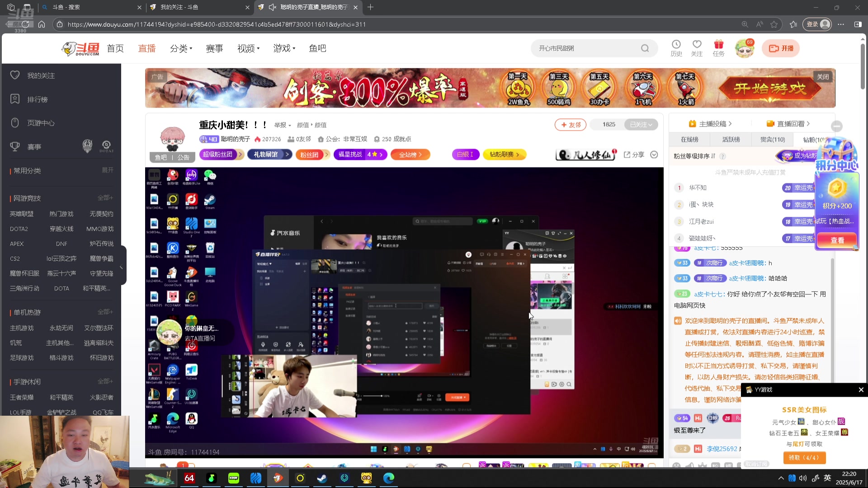Switch to the 活跃榜 tab
The height and width of the screenshot is (488, 868).
(x=731, y=140)
